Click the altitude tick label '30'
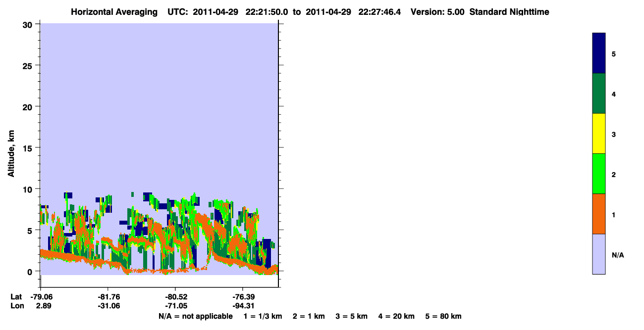Image resolution: width=644 pixels, height=330 pixels. pos(29,24)
